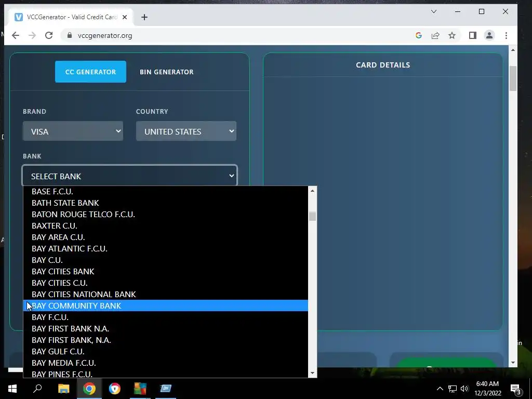
Task: Pick BAY FIRST BANK, N.A. with comma
Action: [166, 340]
